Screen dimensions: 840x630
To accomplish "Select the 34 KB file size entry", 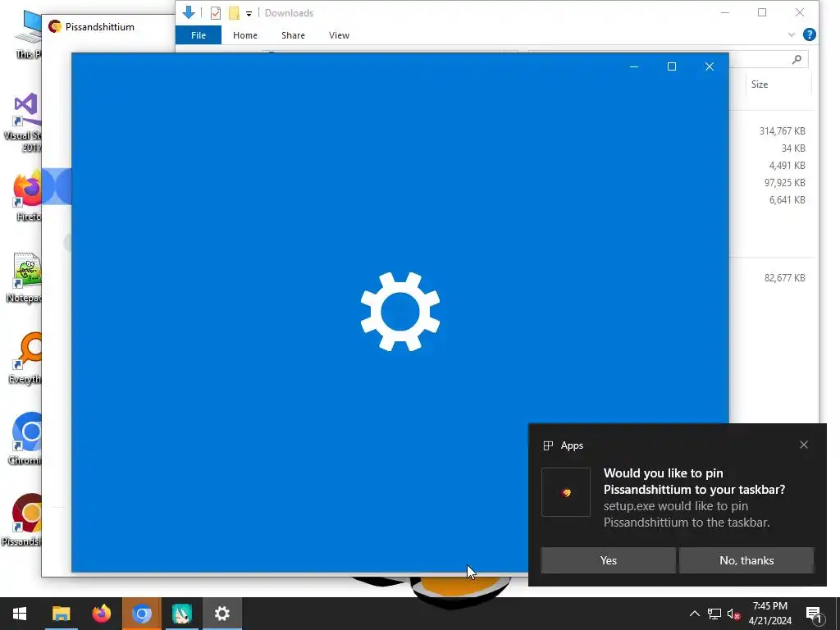I will click(x=793, y=148).
